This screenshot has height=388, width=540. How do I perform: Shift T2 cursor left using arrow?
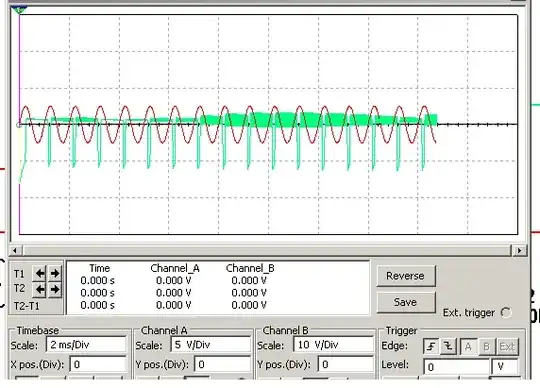click(40, 290)
